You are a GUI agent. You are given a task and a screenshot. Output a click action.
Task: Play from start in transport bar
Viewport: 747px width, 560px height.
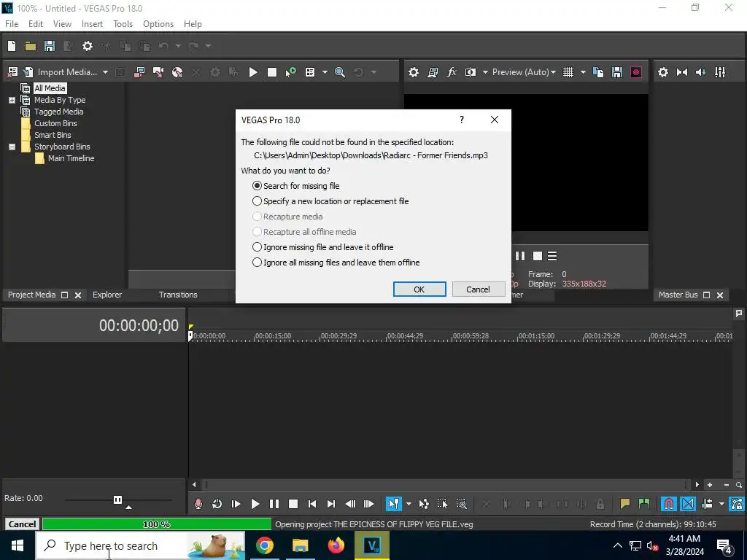pos(236,504)
